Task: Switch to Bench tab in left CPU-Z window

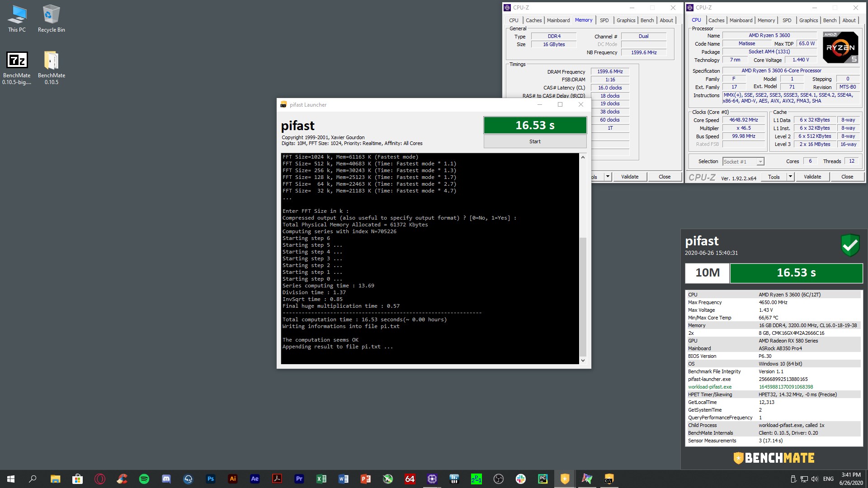Action: tap(647, 20)
